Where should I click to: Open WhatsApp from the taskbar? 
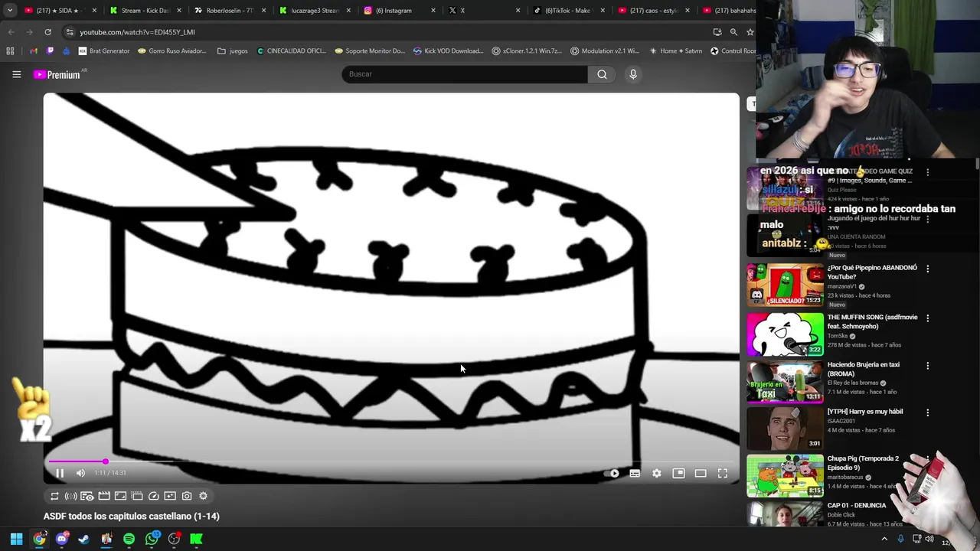152,539
